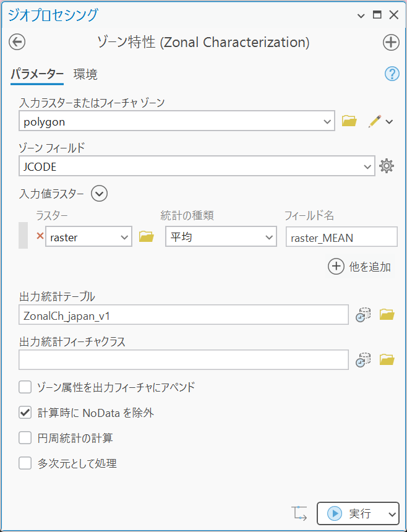The height and width of the screenshot is (532, 407).
Task: Browse for input zone data with folder icon
Action: coord(349,121)
